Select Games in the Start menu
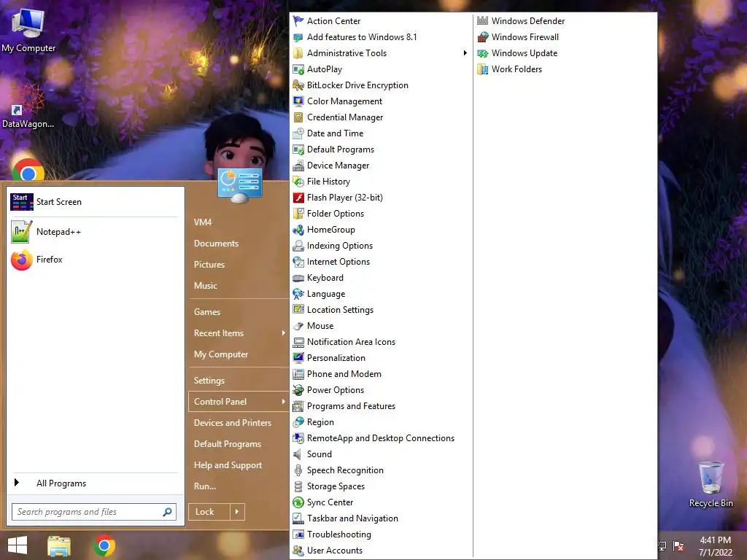 tap(206, 312)
